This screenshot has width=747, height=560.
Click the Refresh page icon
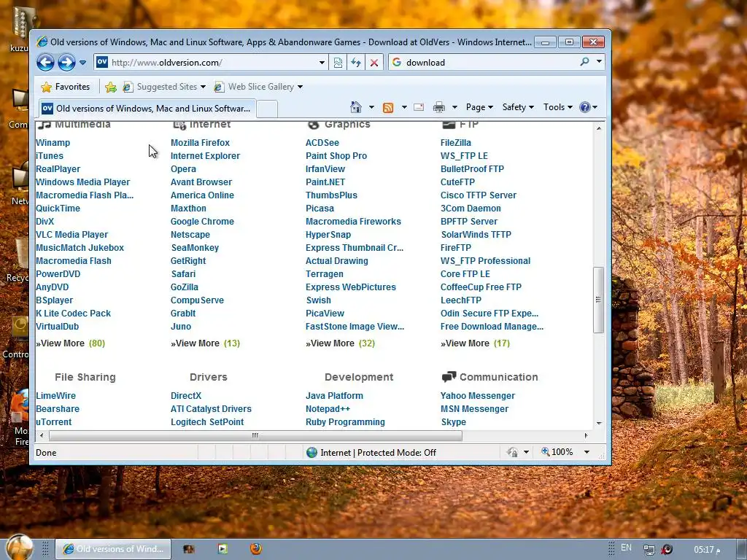point(356,63)
